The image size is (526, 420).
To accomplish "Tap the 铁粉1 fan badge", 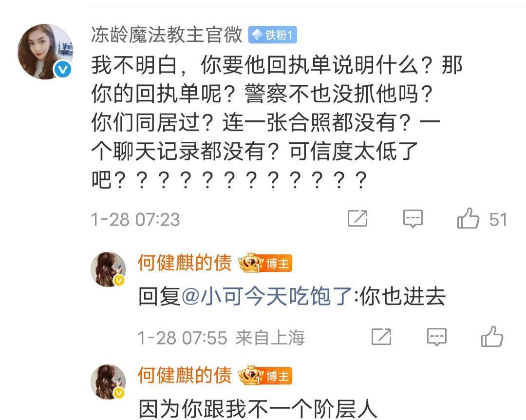I will [272, 35].
